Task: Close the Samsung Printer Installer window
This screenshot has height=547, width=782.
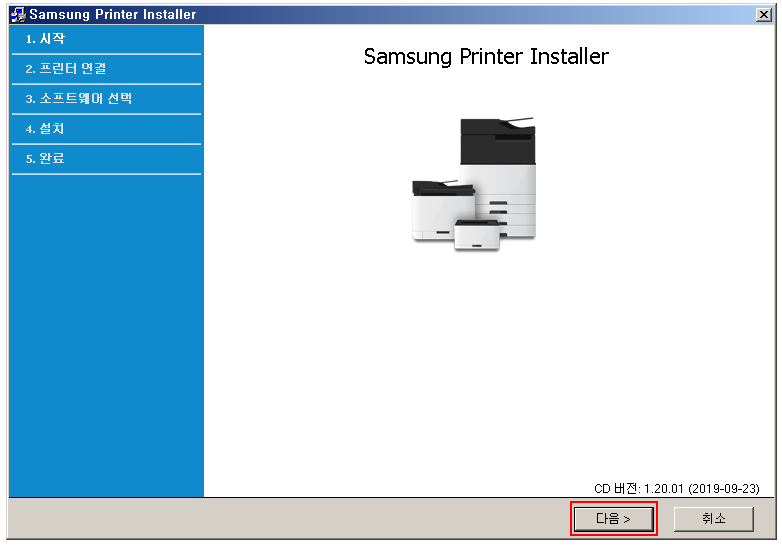Action: (764, 14)
